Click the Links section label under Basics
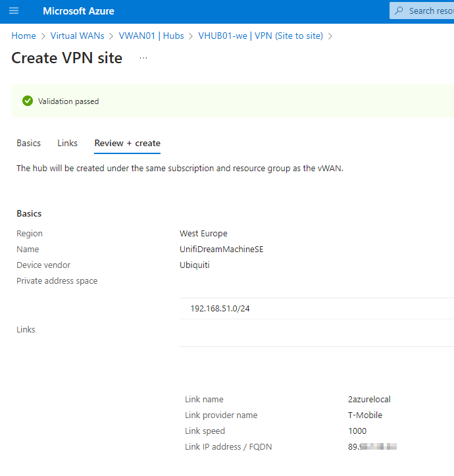 click(26, 329)
